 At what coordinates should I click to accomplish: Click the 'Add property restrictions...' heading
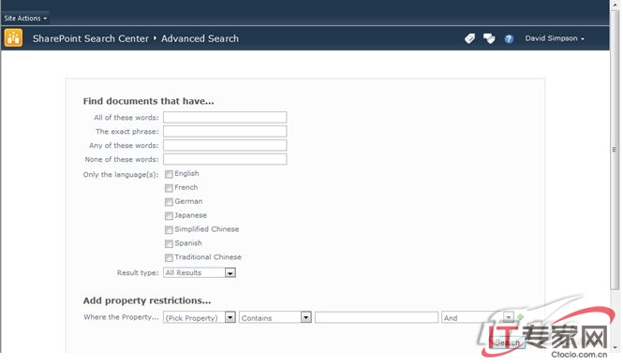coord(146,300)
